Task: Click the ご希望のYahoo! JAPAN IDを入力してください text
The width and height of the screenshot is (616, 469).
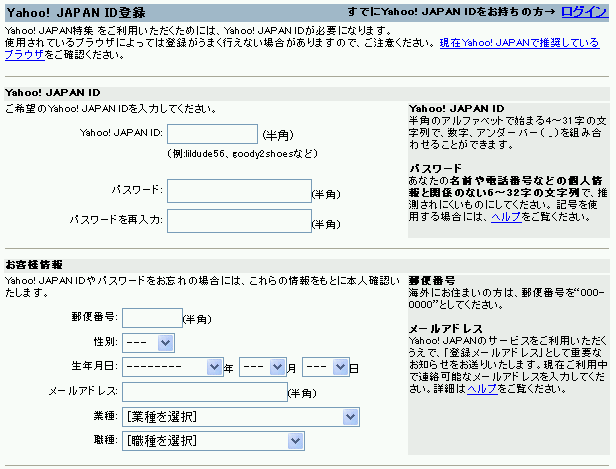Action: [111, 109]
